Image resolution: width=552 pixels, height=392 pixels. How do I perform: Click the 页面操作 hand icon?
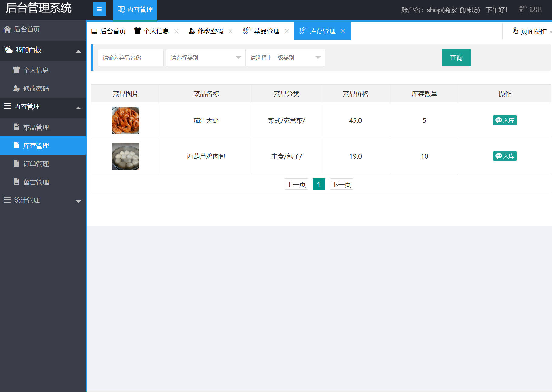click(x=515, y=31)
